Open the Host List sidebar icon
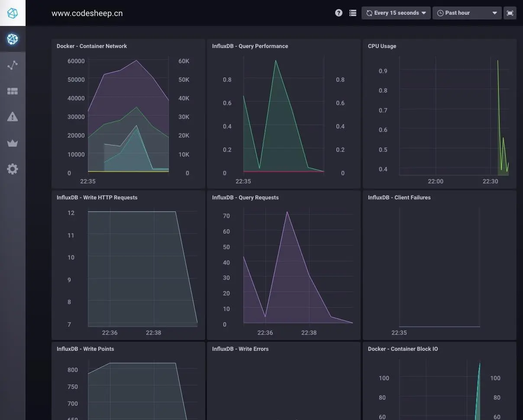The image size is (523, 420). [13, 39]
